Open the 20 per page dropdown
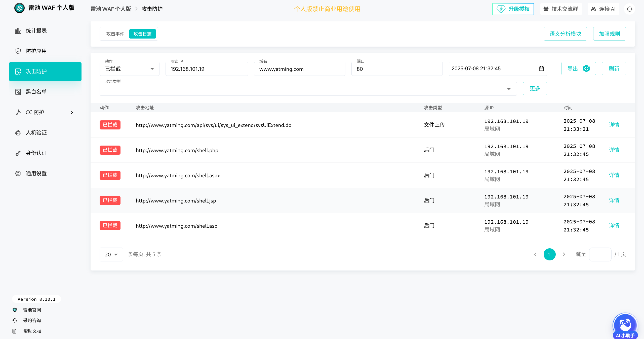Image resolution: width=644 pixels, height=339 pixels. pyautogui.click(x=111, y=254)
